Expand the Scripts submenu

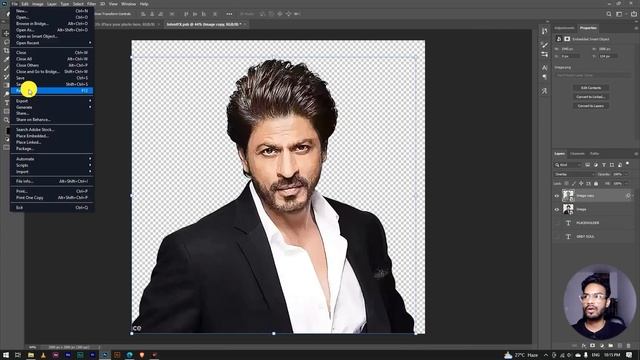tap(52, 165)
